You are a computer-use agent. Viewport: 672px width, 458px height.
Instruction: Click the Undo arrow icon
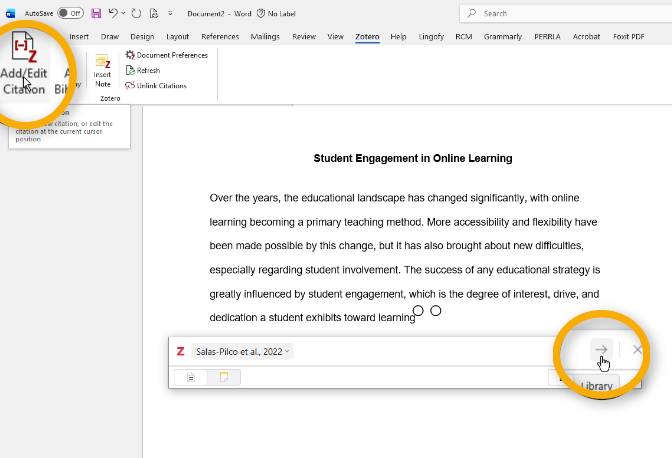112,13
